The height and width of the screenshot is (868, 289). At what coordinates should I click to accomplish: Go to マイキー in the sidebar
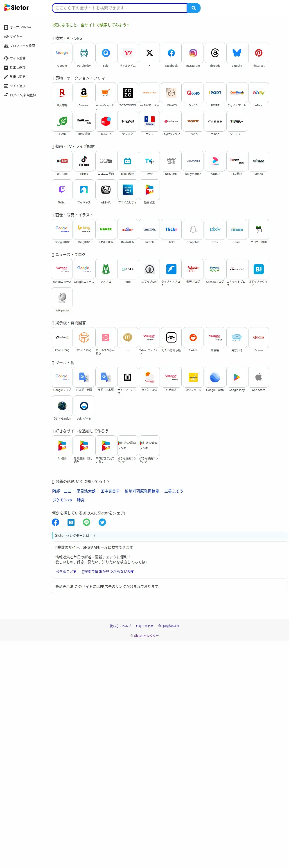coord(13,36)
